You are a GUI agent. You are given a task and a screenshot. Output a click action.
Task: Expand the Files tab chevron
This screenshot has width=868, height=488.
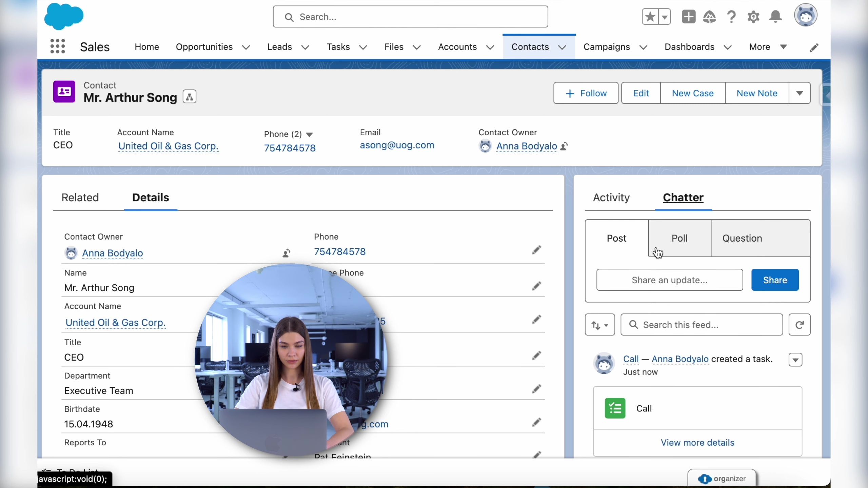point(417,47)
